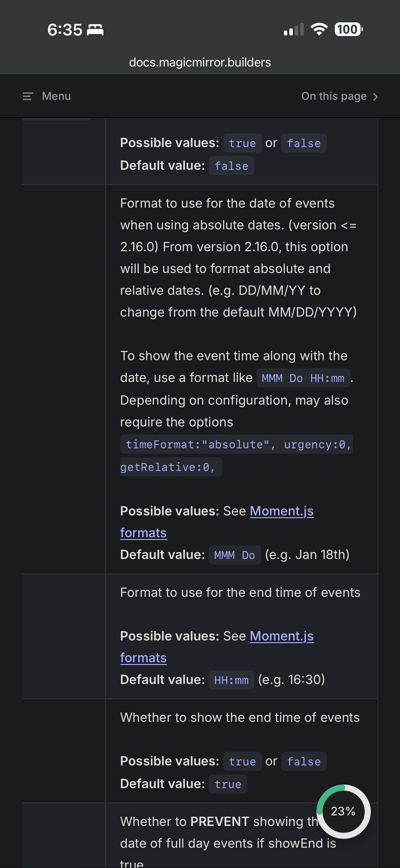This screenshot has width=400, height=868.
Task: Tap the clock showing 6:35
Action: (65, 30)
